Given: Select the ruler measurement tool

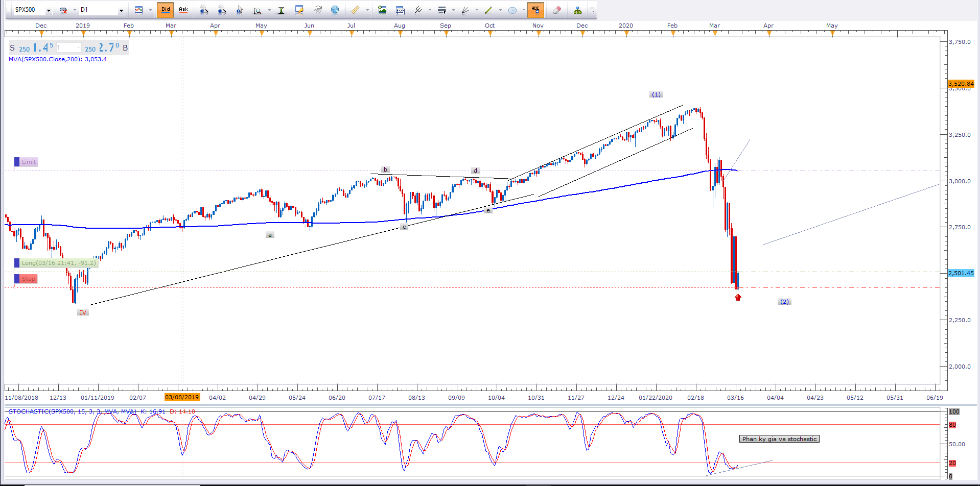Looking at the screenshot, I should tap(355, 10).
